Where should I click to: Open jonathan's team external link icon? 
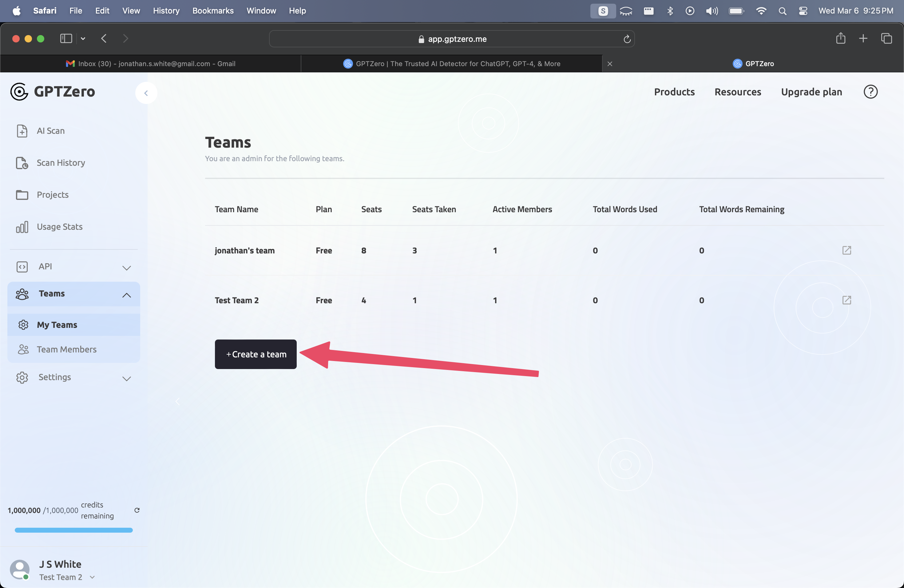[847, 250]
